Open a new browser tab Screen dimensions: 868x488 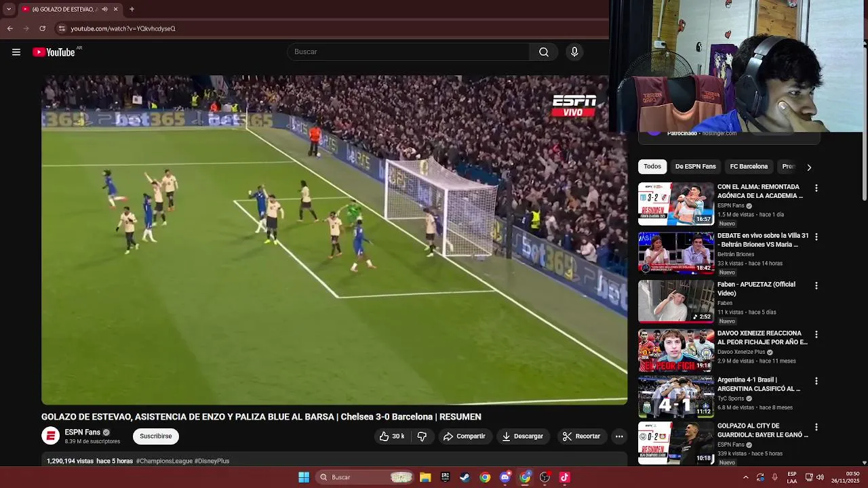pos(132,9)
